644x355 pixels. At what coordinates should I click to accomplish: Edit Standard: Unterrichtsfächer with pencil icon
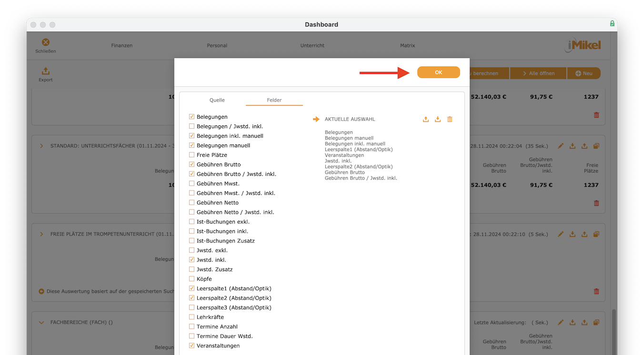561,146
